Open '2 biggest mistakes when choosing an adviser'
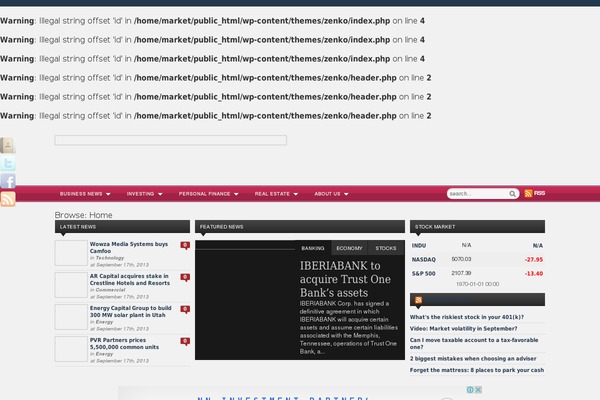The width and height of the screenshot is (600, 400). coord(473,359)
